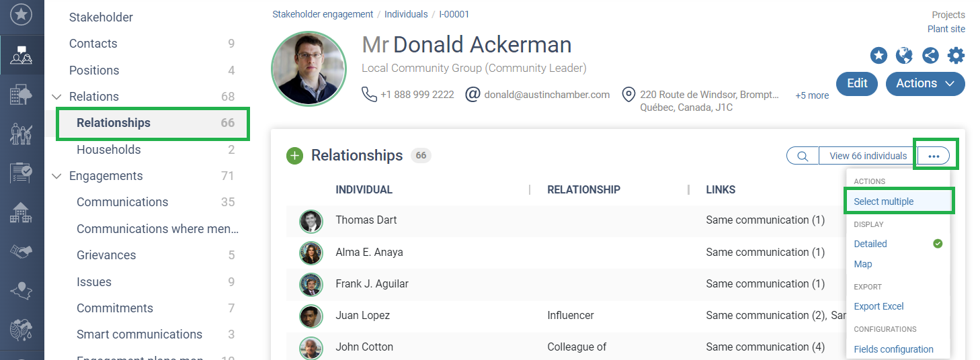
Task: Collapse the Relations tree section
Action: tap(57, 97)
